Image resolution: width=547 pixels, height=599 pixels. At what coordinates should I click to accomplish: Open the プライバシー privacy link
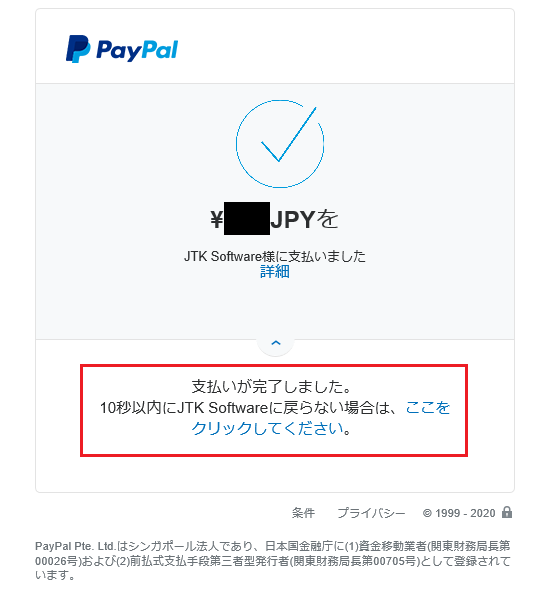pyautogui.click(x=371, y=513)
